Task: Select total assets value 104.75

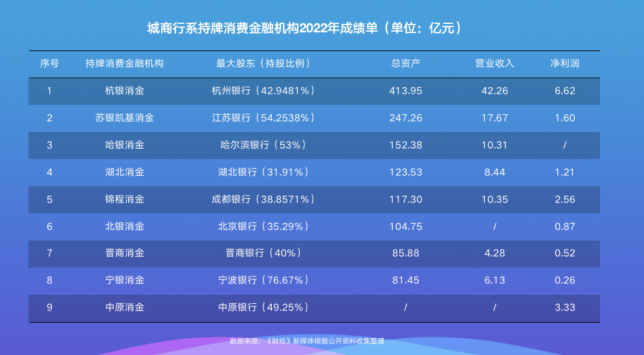Action: (x=405, y=226)
